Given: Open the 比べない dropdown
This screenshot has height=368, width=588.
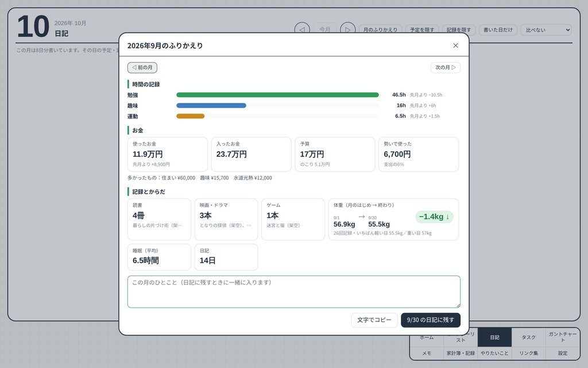Looking at the screenshot, I should tap(546, 30).
